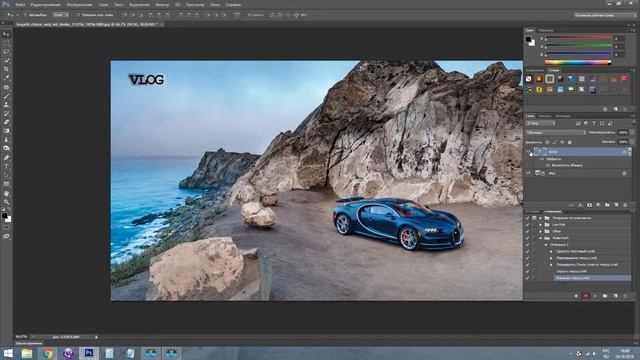The height and width of the screenshot is (360, 640).
Task: Select the Скрыть текущ слой action step
Action: (571, 271)
